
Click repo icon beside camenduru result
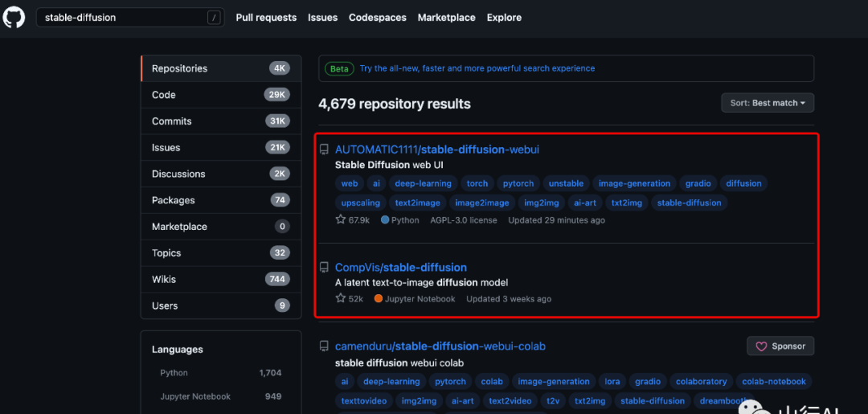324,346
